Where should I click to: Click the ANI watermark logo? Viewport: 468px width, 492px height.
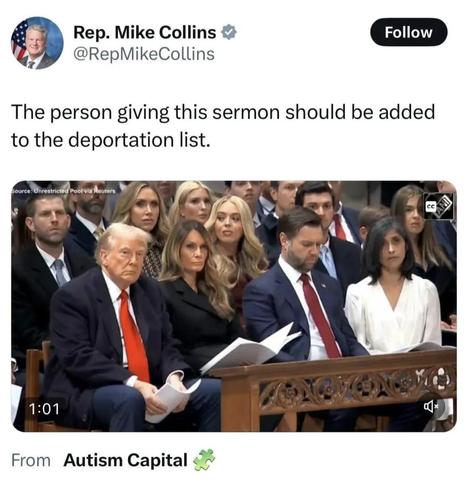[443, 206]
